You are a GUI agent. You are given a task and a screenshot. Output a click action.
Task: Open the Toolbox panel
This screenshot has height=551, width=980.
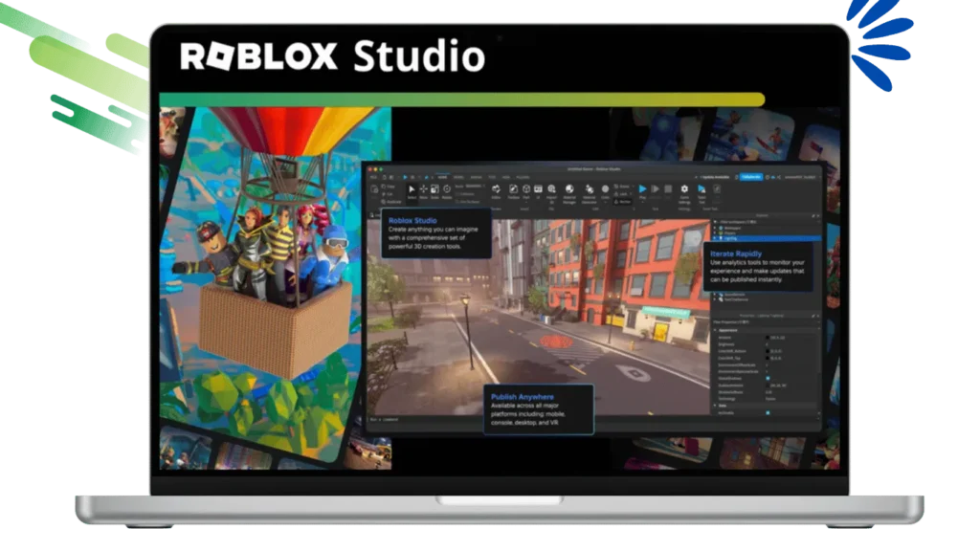coord(513,191)
